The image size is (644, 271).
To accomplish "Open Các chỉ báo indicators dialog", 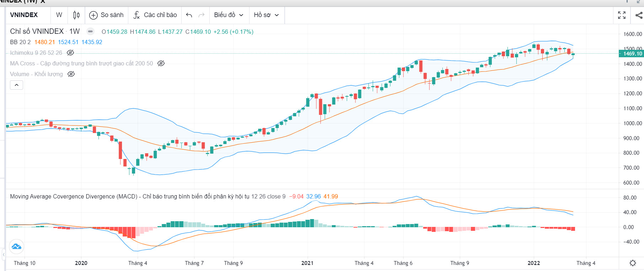I will pyautogui.click(x=155, y=15).
